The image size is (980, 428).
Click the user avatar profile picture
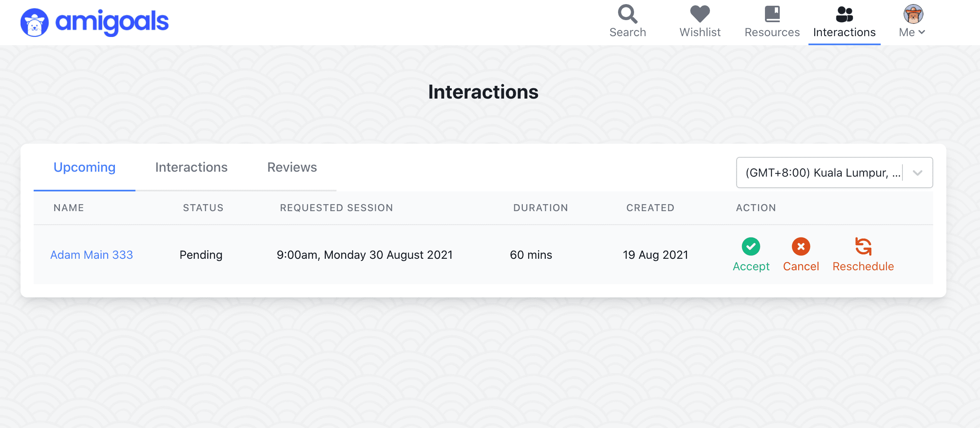[x=913, y=14]
